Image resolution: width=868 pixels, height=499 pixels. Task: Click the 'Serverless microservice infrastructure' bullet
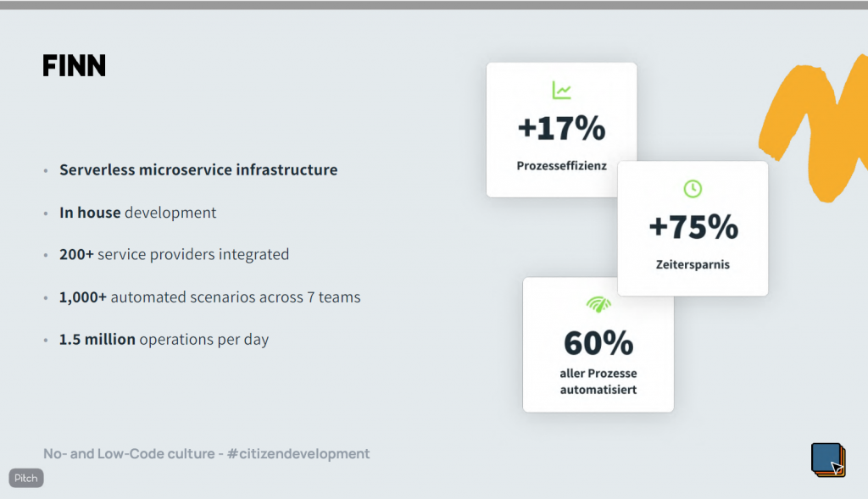(198, 169)
